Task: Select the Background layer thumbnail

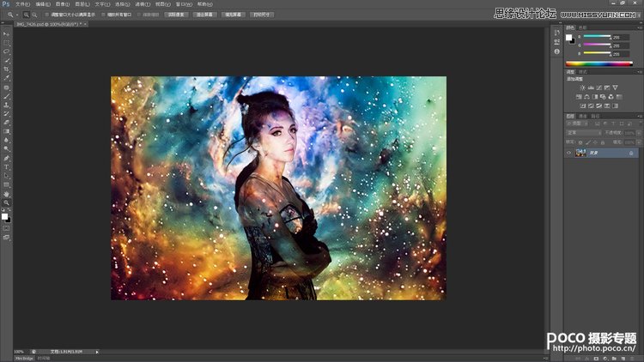Action: 580,153
